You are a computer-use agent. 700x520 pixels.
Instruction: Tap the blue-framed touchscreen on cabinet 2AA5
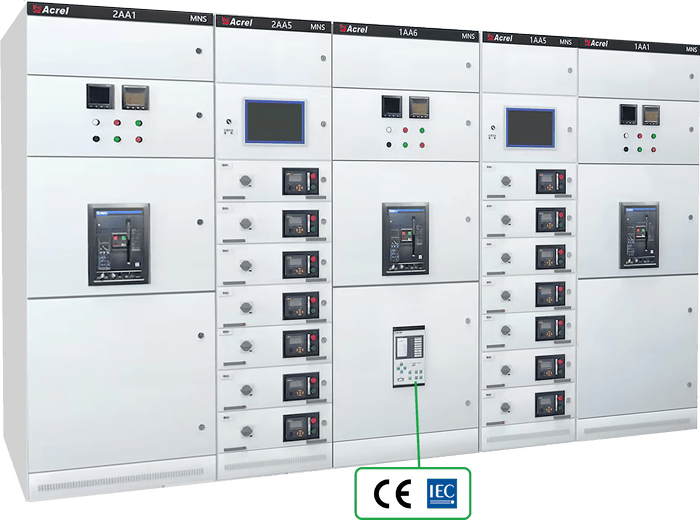(x=275, y=122)
